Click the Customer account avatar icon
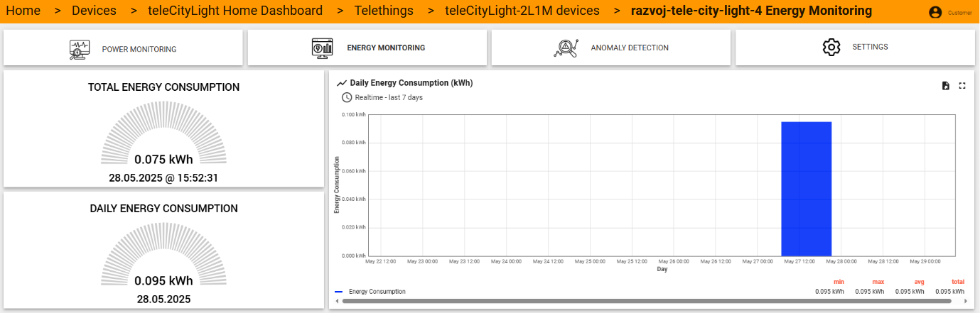 click(935, 13)
